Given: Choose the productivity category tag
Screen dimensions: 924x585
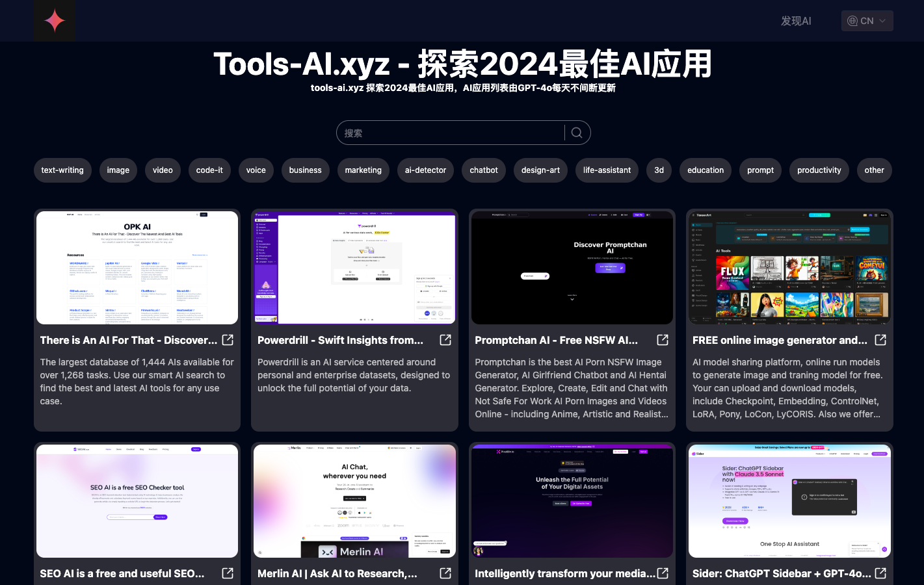Looking at the screenshot, I should [x=819, y=170].
